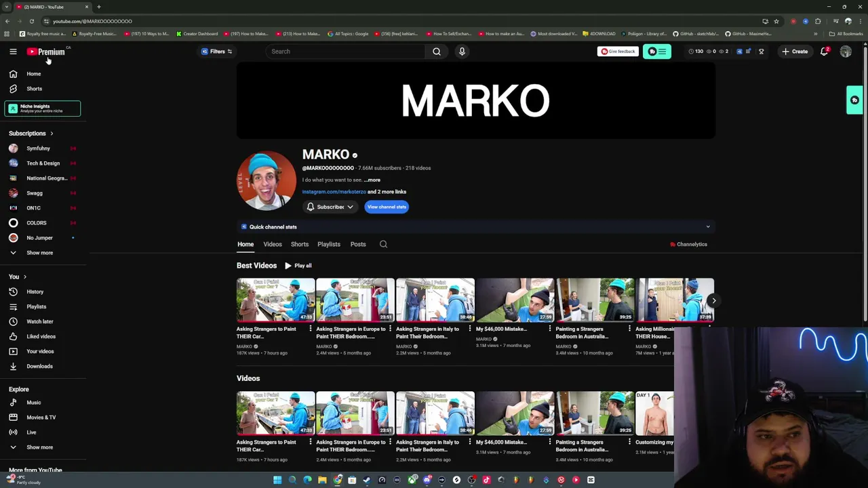Click the TubeBuddy side tab on right edge
This screenshot has width=868, height=488.
[854, 100]
